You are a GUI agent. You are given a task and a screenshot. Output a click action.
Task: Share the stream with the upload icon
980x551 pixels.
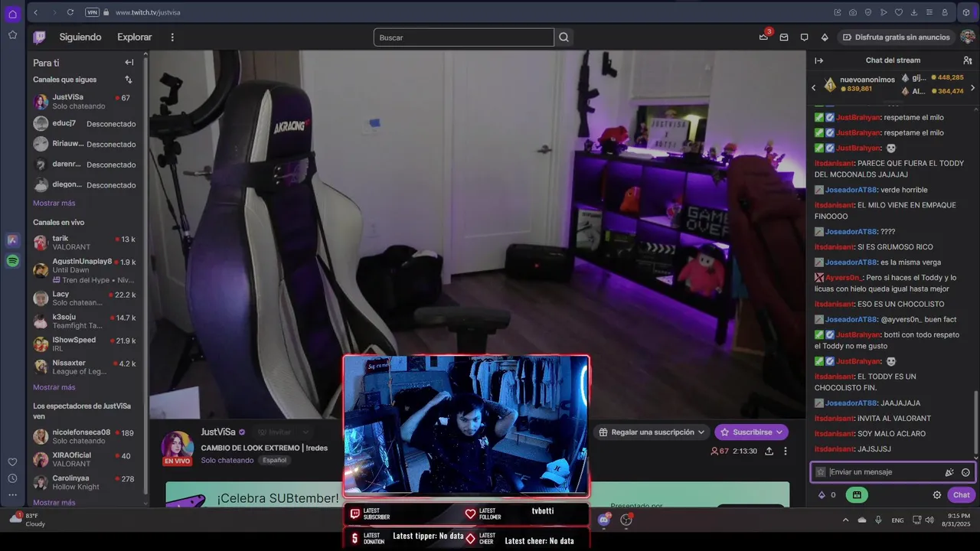click(x=769, y=451)
